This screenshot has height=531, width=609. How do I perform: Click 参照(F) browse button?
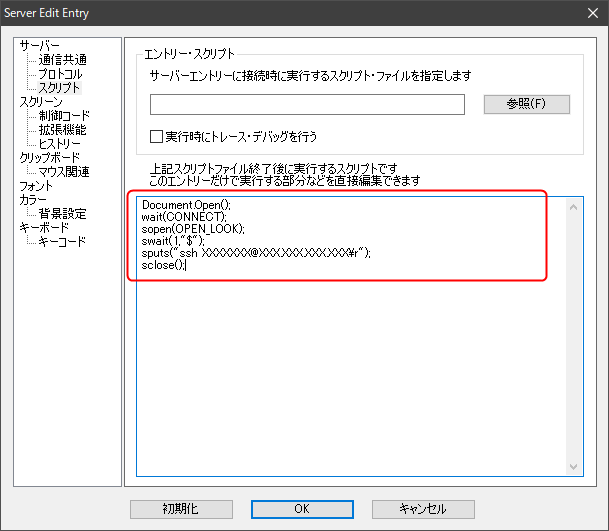tap(527, 104)
